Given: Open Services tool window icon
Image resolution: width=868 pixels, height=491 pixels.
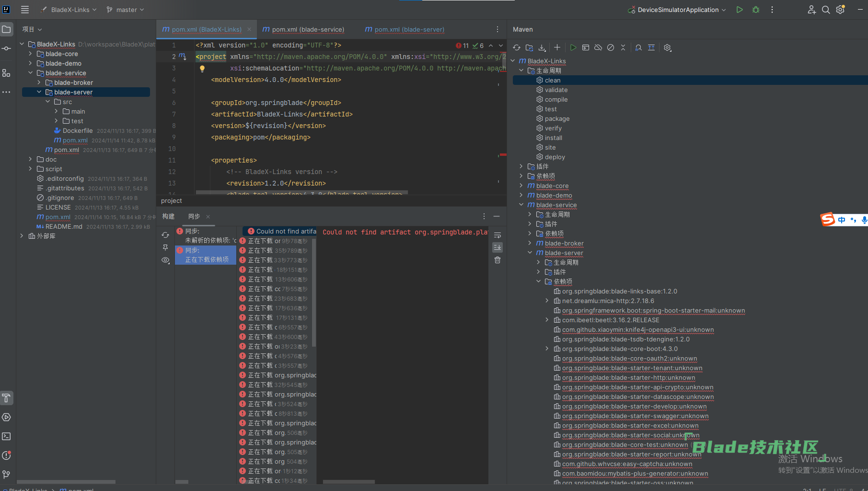Looking at the screenshot, I should 6,417.
